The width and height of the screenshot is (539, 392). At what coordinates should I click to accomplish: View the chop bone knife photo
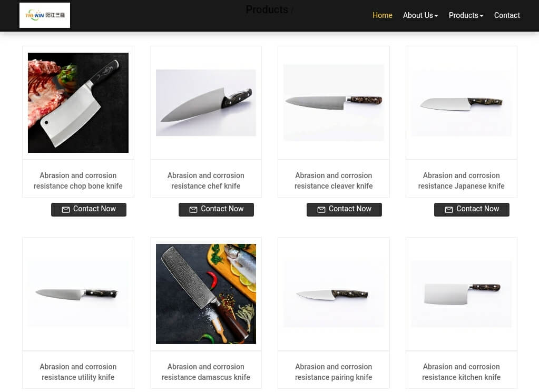[x=78, y=102]
